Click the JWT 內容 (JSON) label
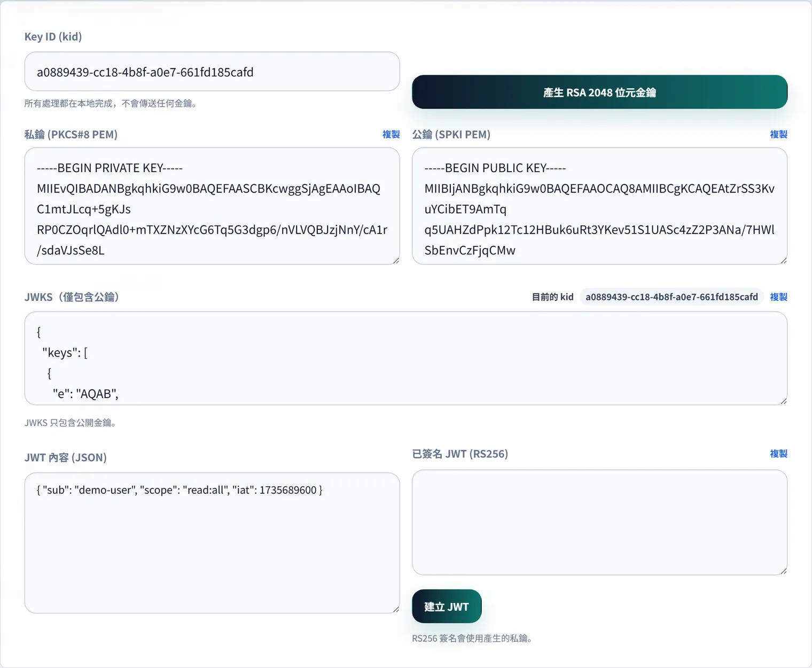 (x=66, y=457)
